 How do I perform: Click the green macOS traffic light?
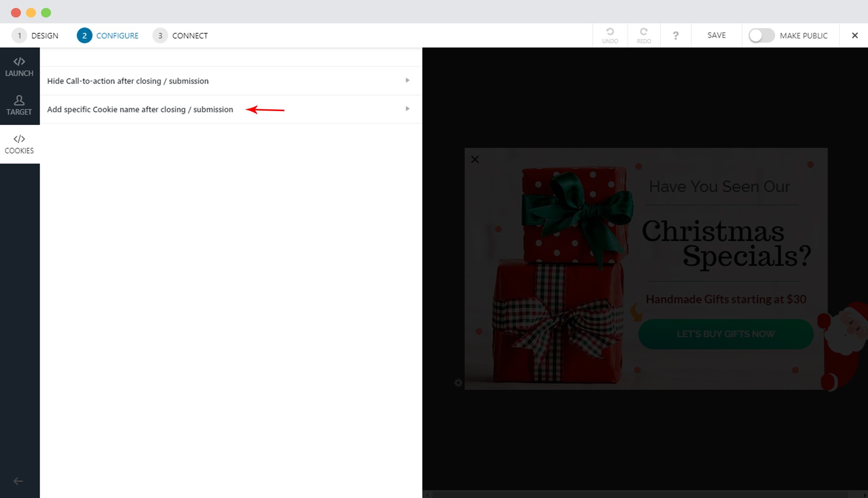pos(46,12)
